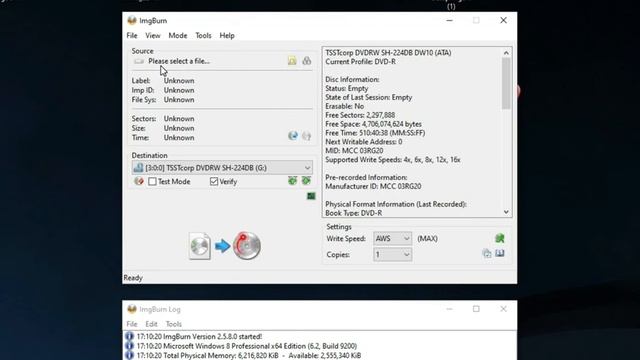Screen dimensions: 640x360
Task: Open Tools menu in ImgBurn Log window
Action: coord(173,324)
